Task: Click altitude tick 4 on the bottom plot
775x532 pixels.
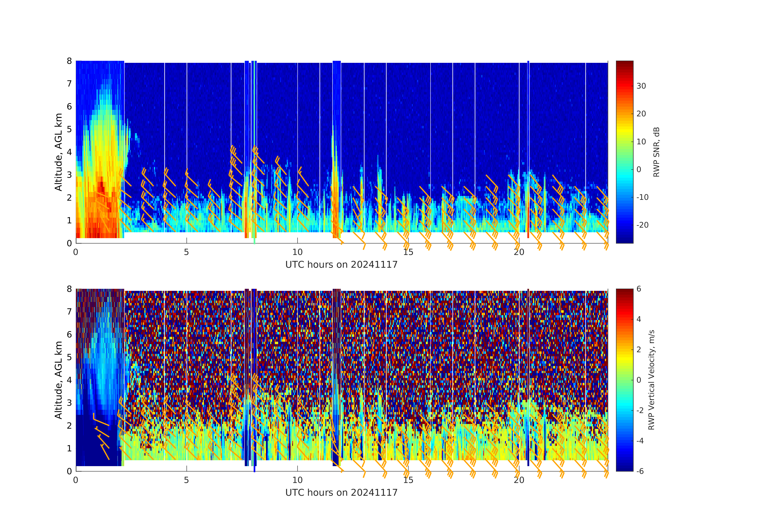Action: point(69,380)
